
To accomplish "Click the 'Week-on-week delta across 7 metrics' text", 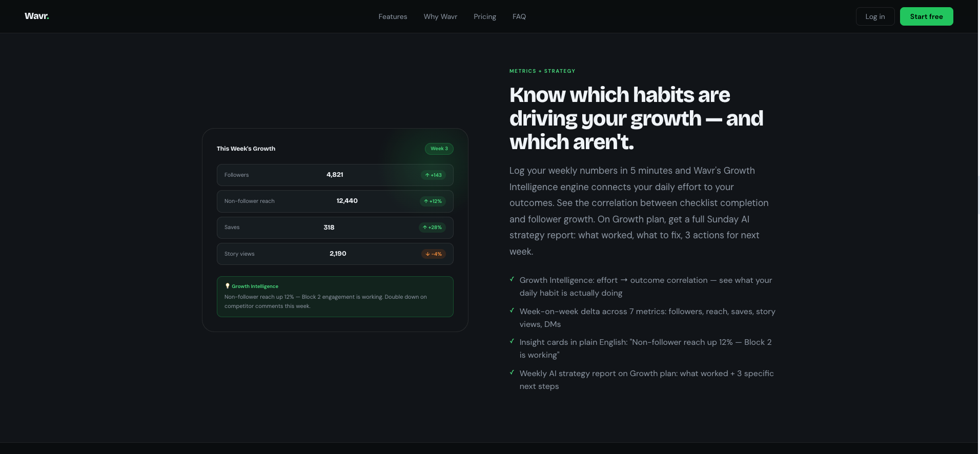I will coord(647,318).
